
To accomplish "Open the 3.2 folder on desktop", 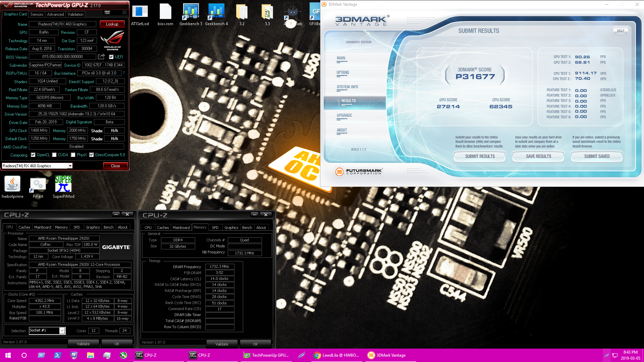I will pos(242,15).
